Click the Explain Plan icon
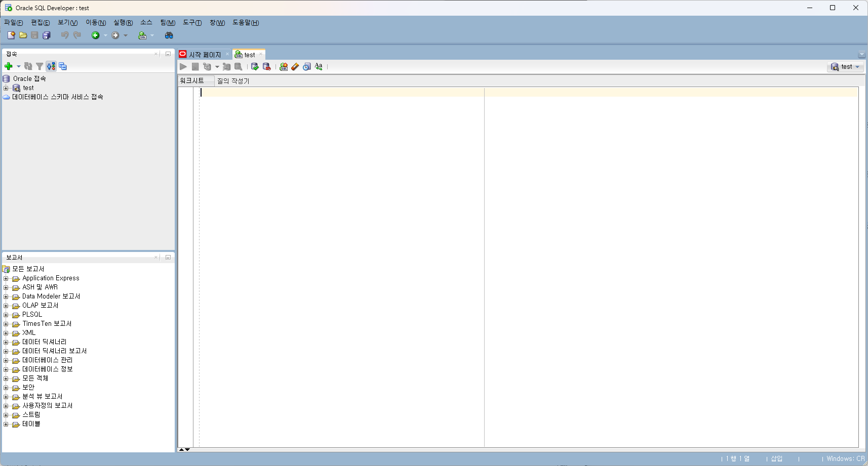Screen dimensions: 868x466 pos(207,67)
